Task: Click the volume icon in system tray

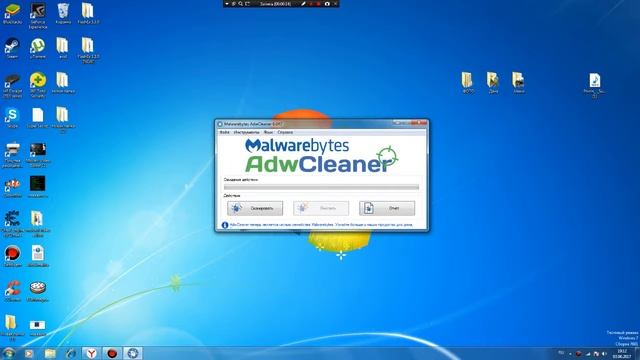Action: [x=604, y=353]
